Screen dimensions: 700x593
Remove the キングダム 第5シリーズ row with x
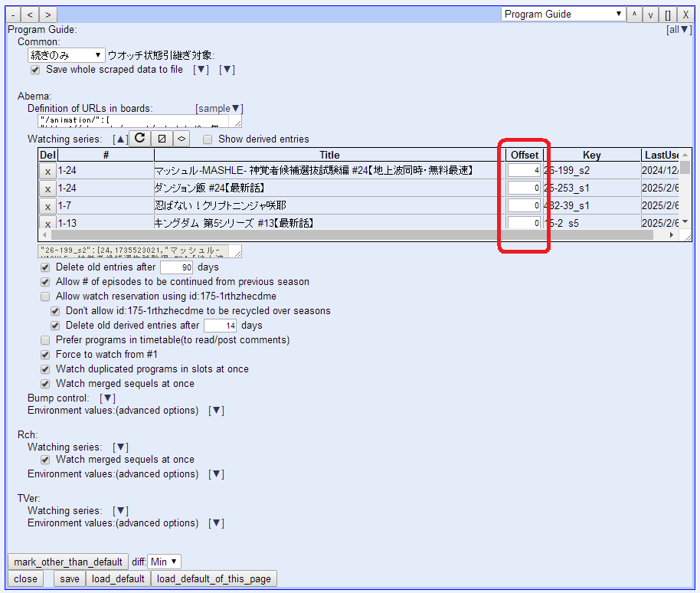pyautogui.click(x=47, y=222)
